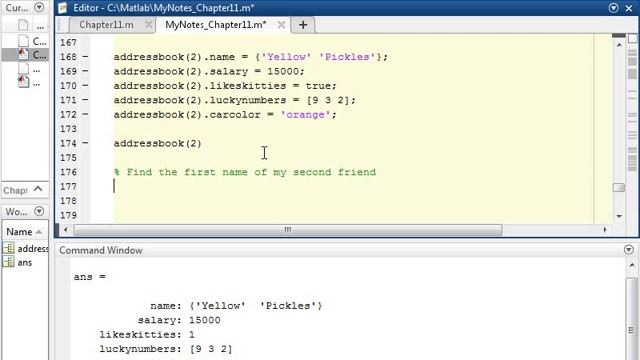The width and height of the screenshot is (640, 360).
Task: Click the comment on line 176
Action: [x=245, y=172]
